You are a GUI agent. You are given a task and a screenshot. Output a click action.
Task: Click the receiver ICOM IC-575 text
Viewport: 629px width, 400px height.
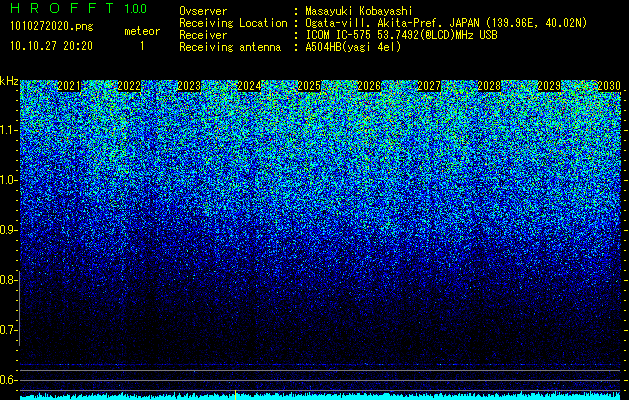(401, 35)
